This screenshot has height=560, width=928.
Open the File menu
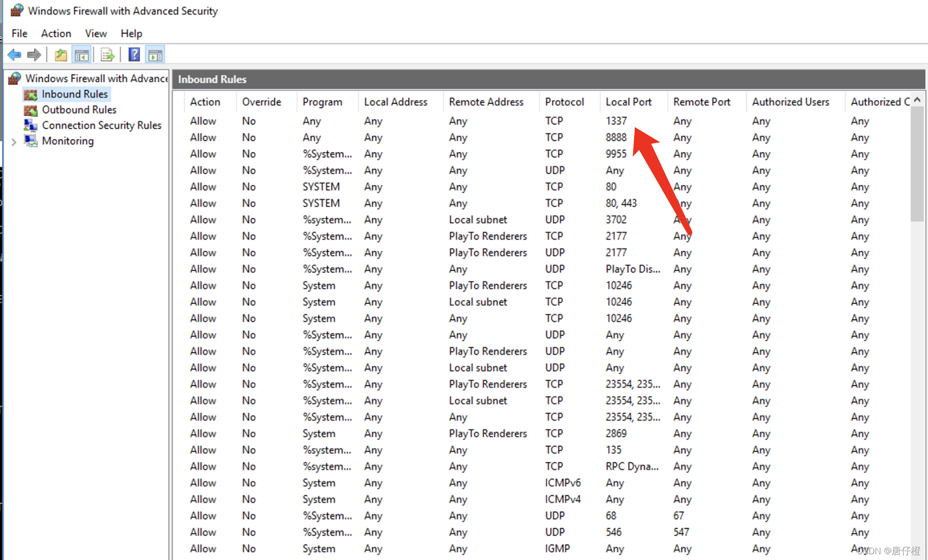[19, 33]
